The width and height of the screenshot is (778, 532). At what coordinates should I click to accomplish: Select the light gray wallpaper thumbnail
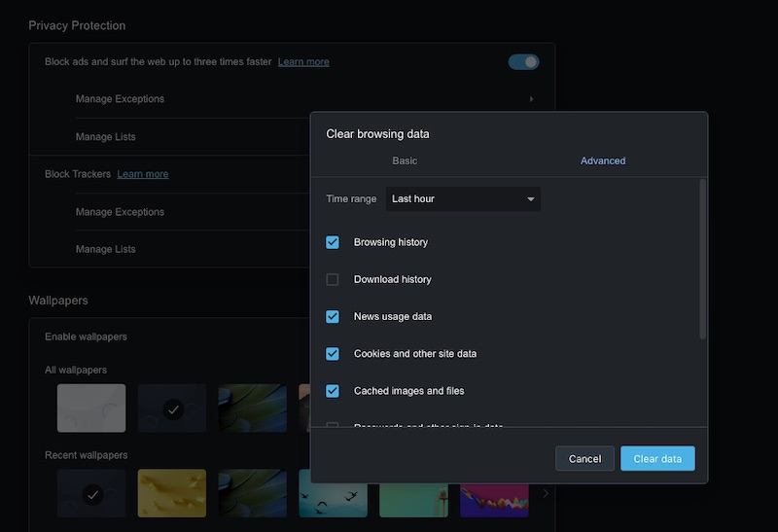tap(91, 408)
